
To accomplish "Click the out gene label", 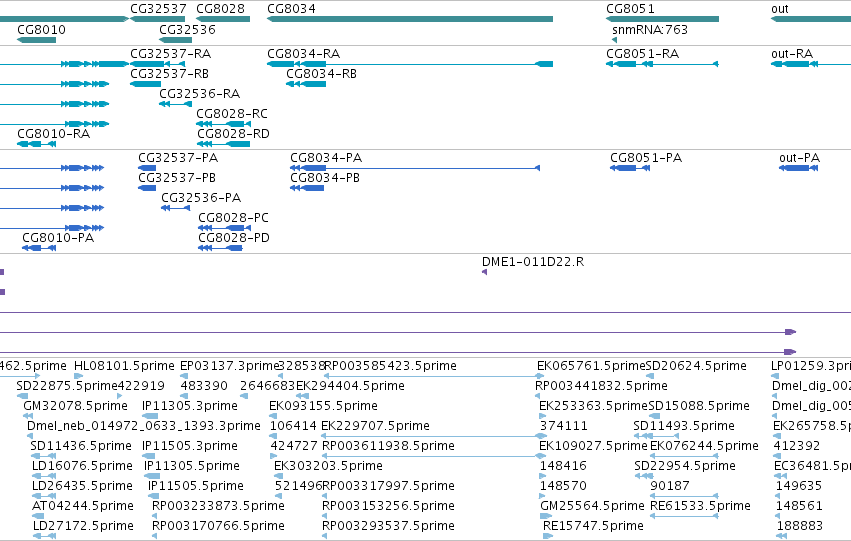I will point(780,9).
